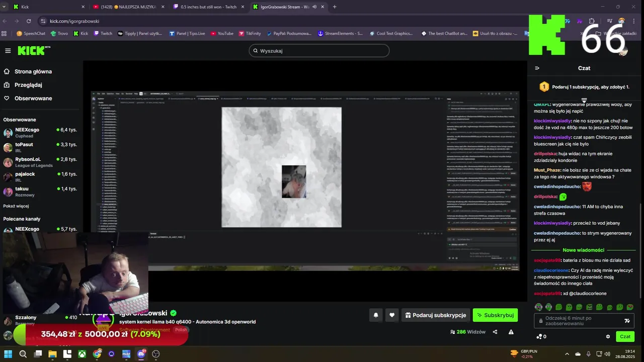Open NEEXcsgo Cuphead channel in the sidebar
This screenshot has width=644, height=362.
[x=40, y=133]
